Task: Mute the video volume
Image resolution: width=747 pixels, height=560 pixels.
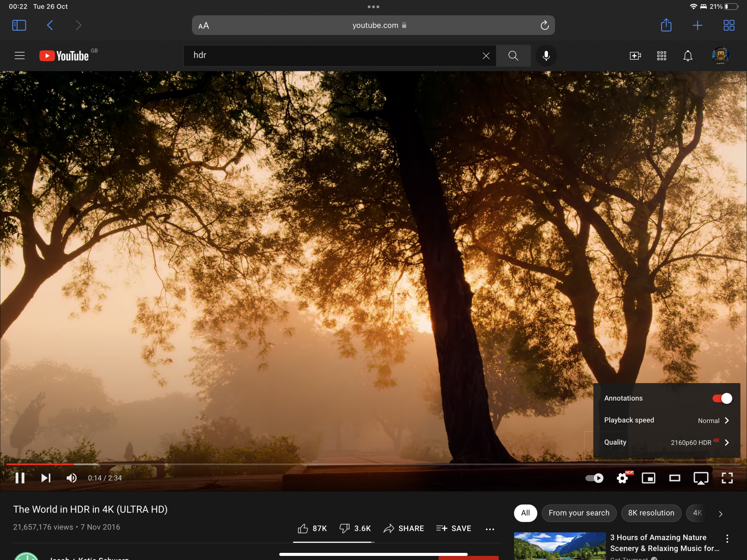Action: pyautogui.click(x=71, y=478)
